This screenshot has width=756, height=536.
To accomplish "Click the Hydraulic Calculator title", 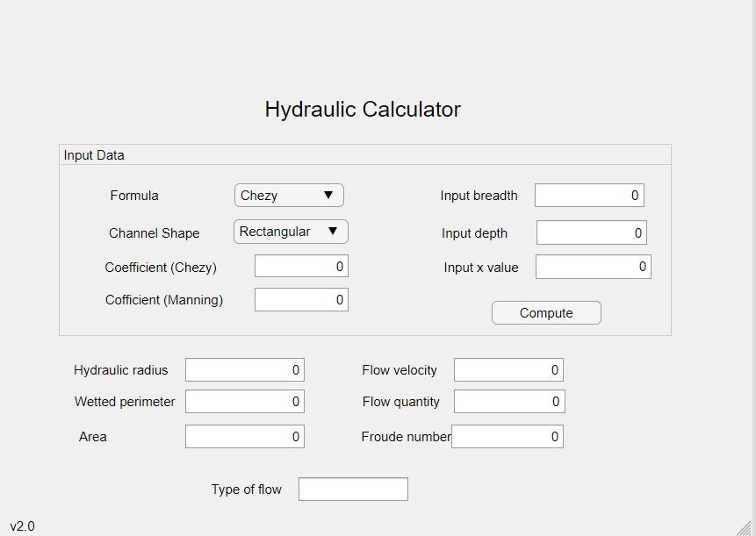I will 363,110.
